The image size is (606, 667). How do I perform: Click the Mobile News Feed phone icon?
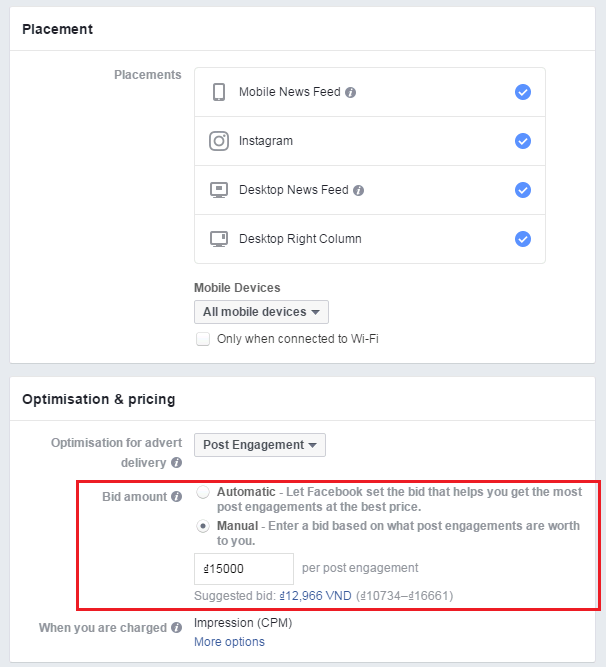tap(219, 92)
